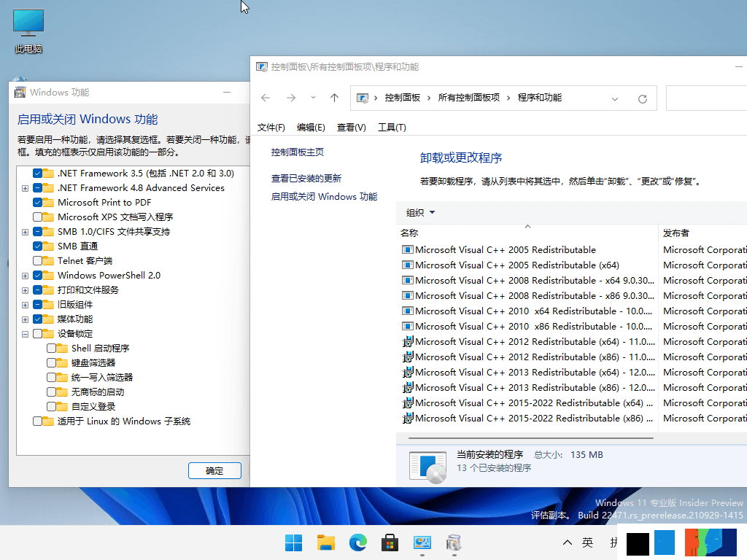The height and width of the screenshot is (560, 747).
Task: Open the 编辑(E) menu
Action: click(311, 127)
